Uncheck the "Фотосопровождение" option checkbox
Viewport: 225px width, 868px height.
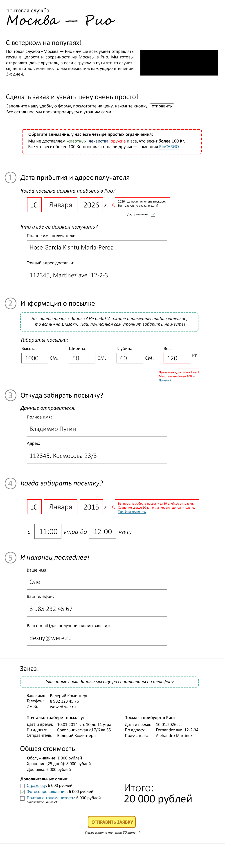pos(22,792)
